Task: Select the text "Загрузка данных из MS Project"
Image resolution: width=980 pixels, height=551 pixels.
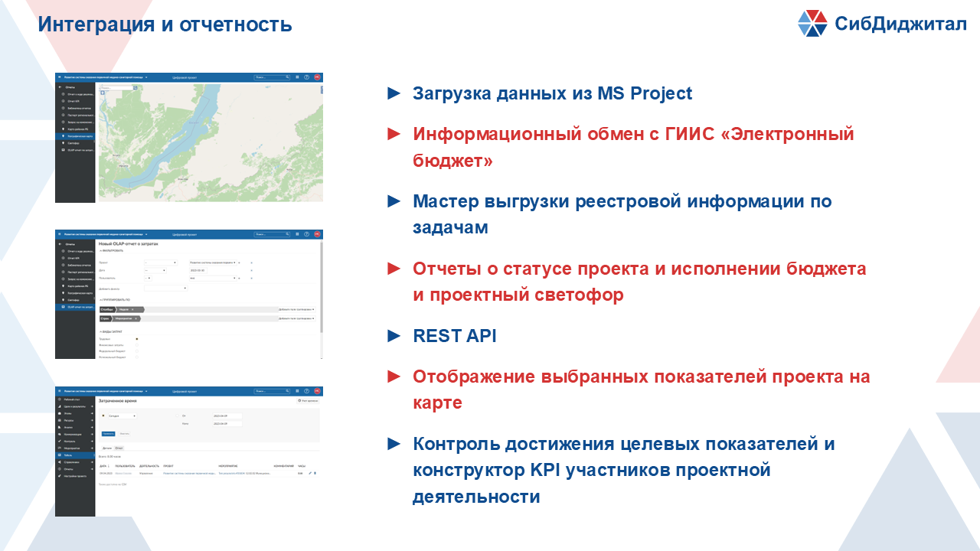Action: pos(552,93)
